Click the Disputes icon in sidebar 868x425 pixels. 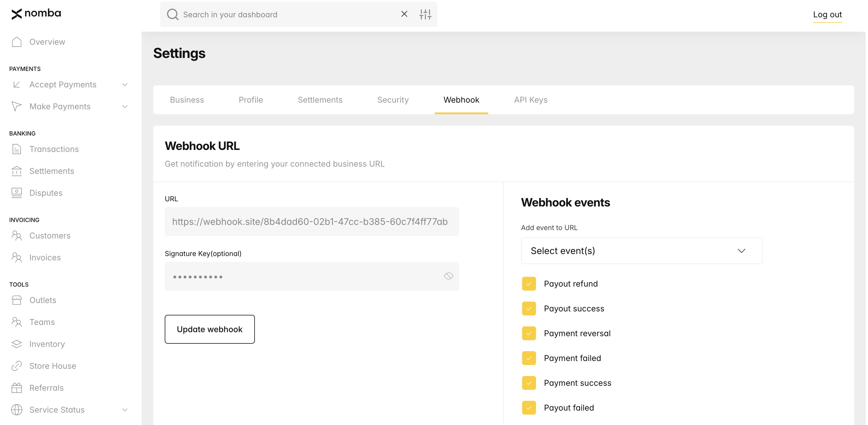tap(16, 193)
